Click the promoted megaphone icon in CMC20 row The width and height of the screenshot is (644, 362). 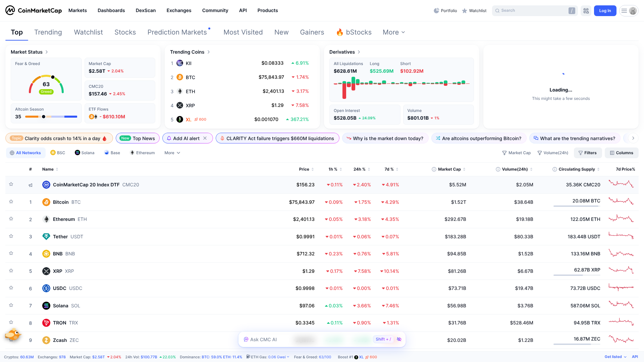[31, 185]
